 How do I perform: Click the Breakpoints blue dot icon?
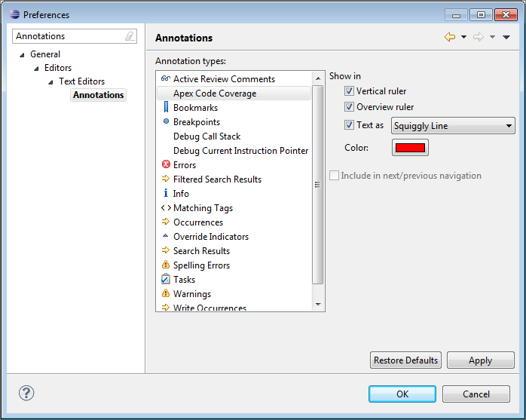[166, 121]
